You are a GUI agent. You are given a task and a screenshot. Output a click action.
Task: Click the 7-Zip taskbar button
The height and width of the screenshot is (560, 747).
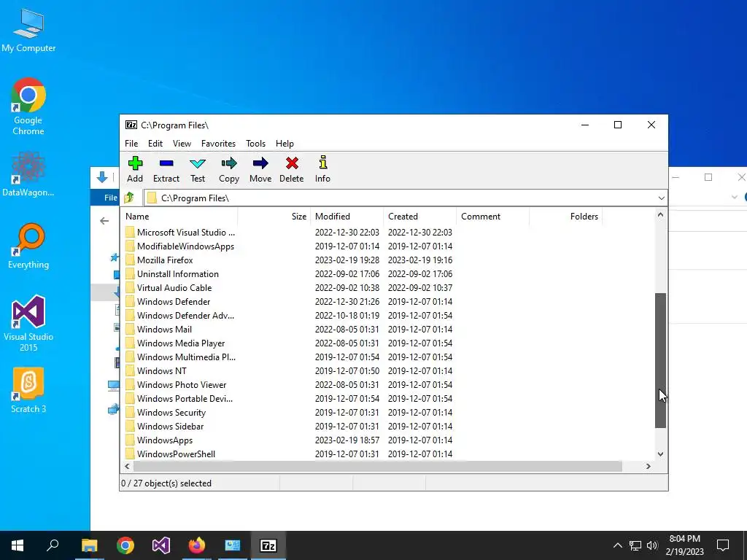pos(268,545)
